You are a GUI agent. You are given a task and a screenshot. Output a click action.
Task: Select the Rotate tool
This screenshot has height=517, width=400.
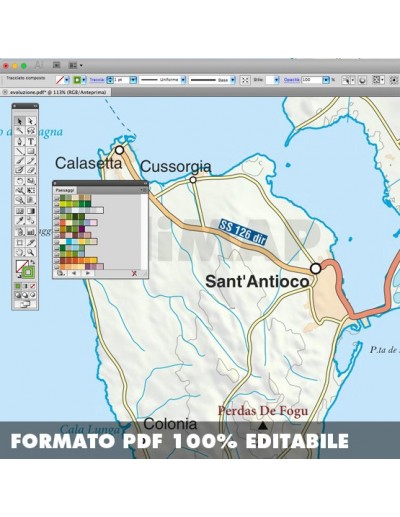point(20,181)
